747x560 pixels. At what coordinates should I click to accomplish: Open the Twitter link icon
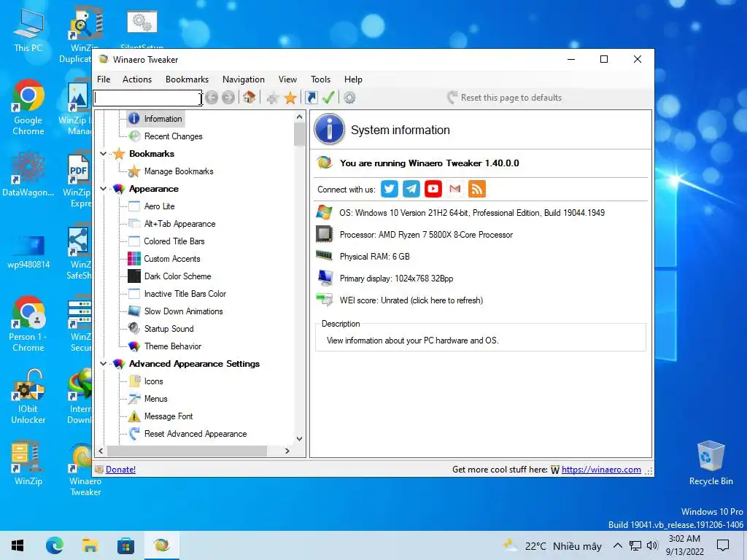[390, 189]
